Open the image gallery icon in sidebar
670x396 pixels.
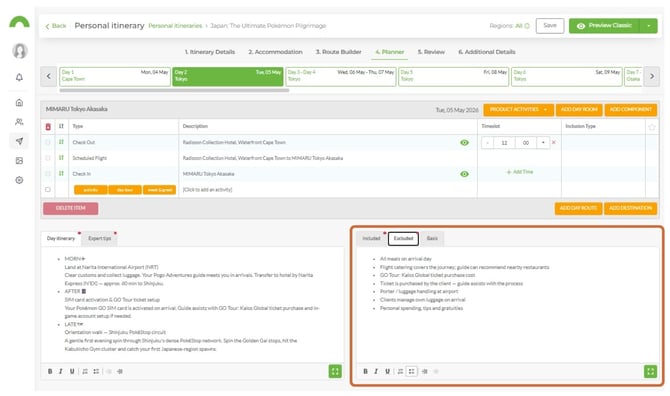coord(19,161)
